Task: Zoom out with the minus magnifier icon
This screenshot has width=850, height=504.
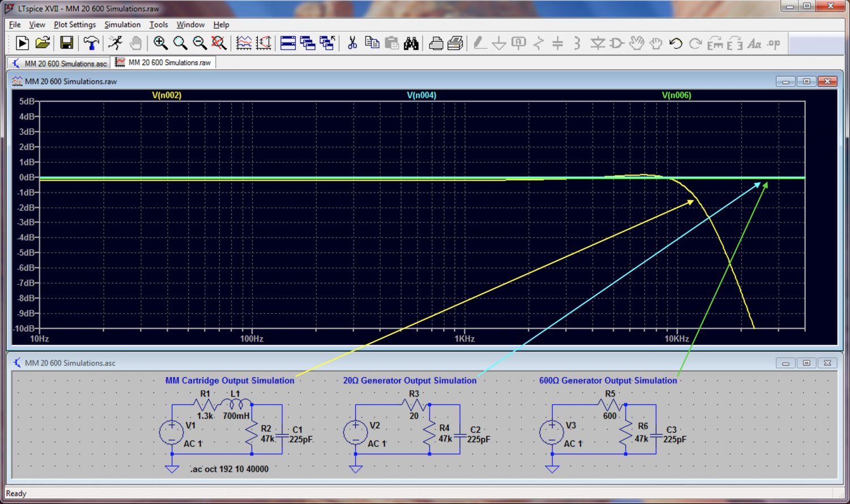Action: coord(199,43)
